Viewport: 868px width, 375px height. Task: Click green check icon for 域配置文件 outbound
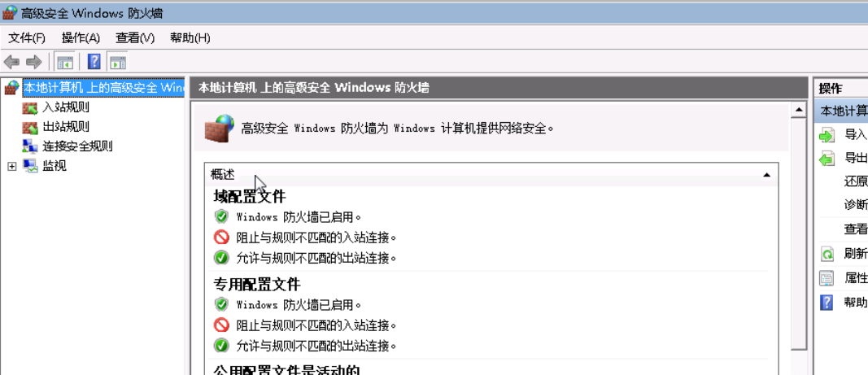point(221,258)
